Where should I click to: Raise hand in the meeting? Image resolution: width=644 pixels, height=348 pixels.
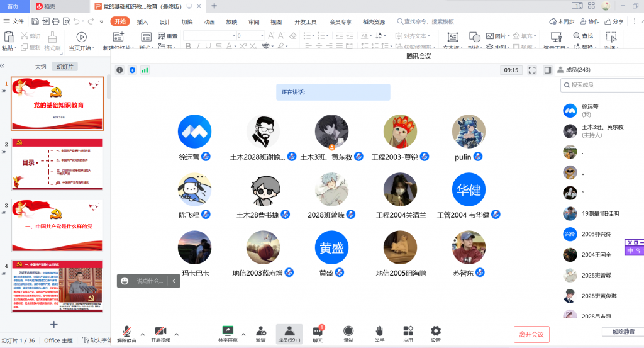click(x=379, y=332)
